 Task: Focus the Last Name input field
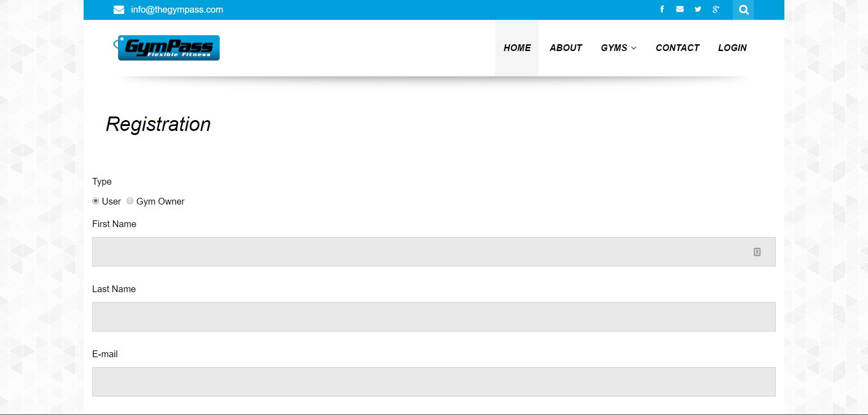tap(434, 317)
